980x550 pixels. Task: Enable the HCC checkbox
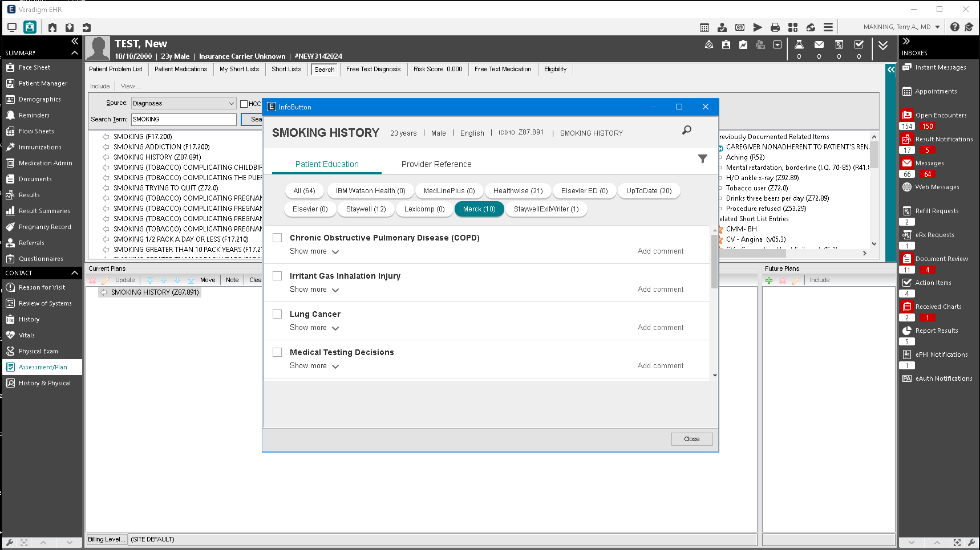pyautogui.click(x=244, y=104)
